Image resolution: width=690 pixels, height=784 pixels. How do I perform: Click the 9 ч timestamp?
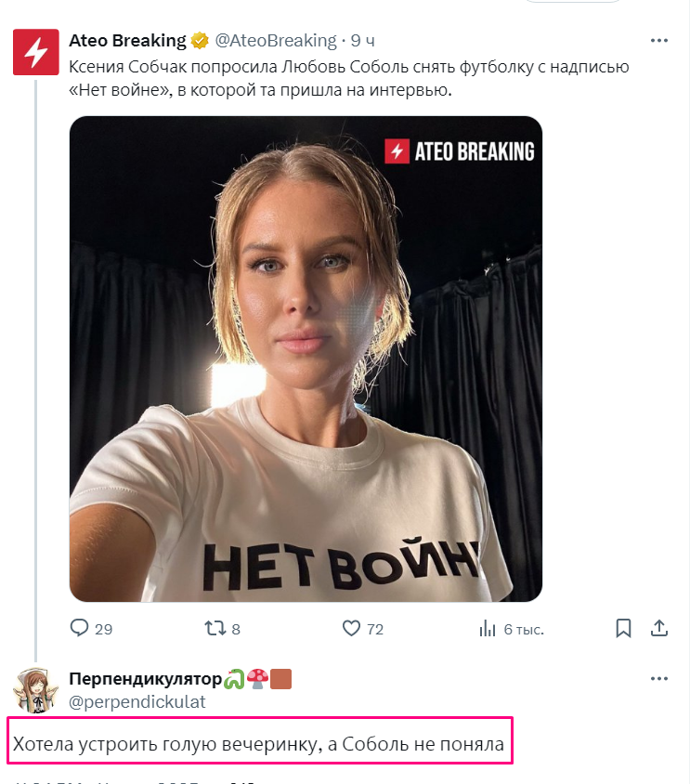pos(363,41)
